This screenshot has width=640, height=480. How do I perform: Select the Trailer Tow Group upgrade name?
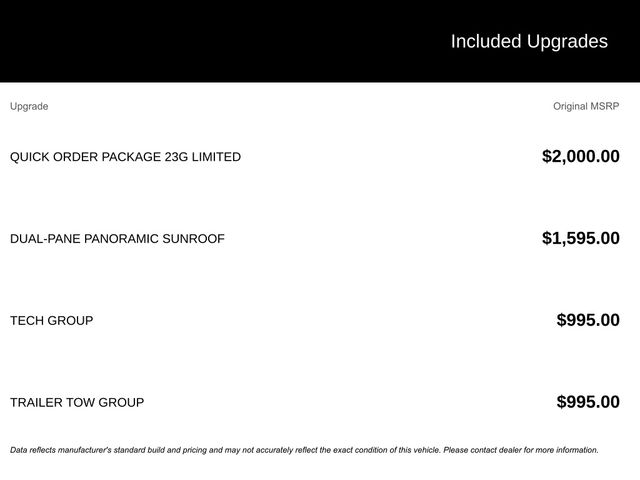point(77,403)
